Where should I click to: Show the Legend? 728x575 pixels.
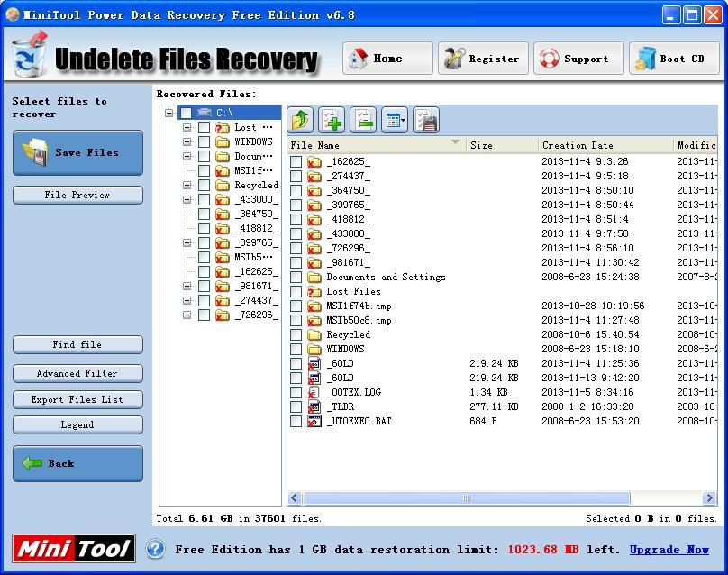78,425
